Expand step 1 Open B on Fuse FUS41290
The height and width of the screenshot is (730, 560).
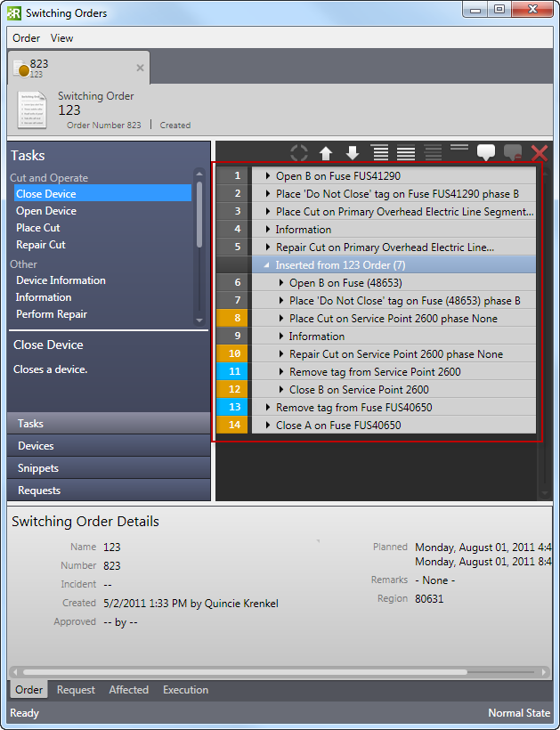coord(268,176)
